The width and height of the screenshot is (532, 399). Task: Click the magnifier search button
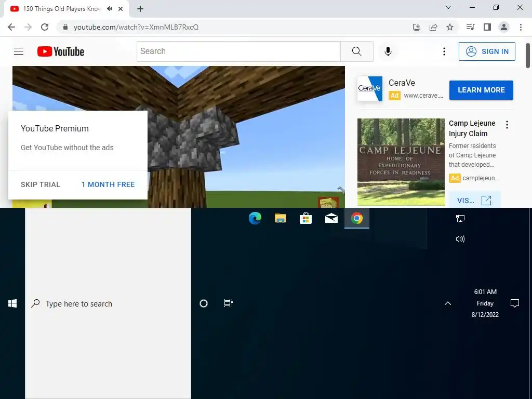[356, 51]
